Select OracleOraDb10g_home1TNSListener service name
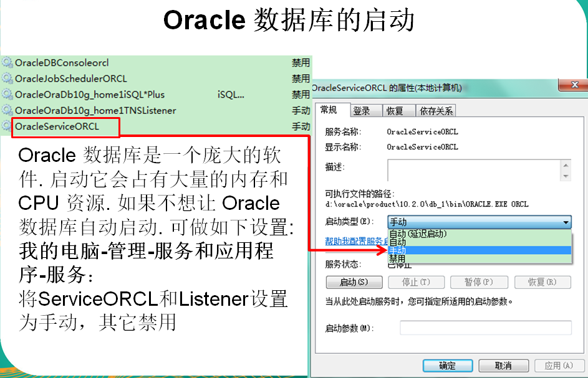Screen dimensions: 588x378 click(x=95, y=111)
